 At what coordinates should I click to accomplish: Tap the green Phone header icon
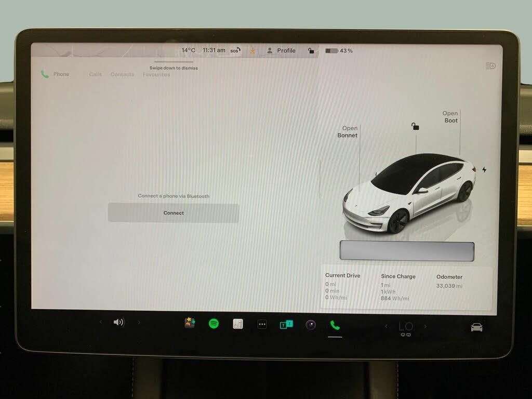(x=45, y=74)
